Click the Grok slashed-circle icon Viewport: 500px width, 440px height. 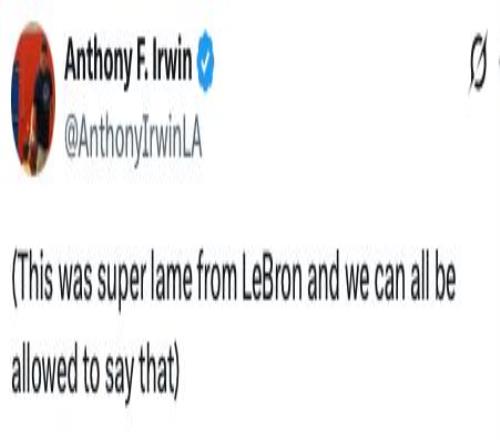pyautogui.click(x=478, y=62)
